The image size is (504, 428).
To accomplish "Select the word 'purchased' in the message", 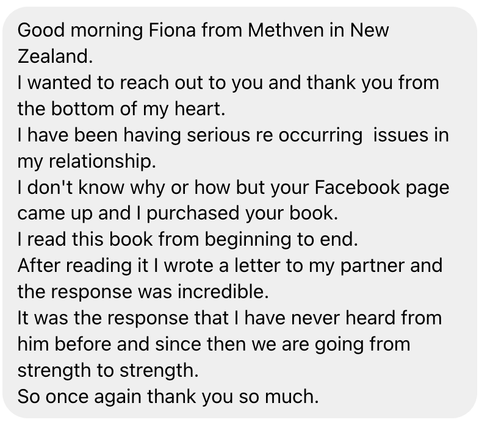I will 185,213.
